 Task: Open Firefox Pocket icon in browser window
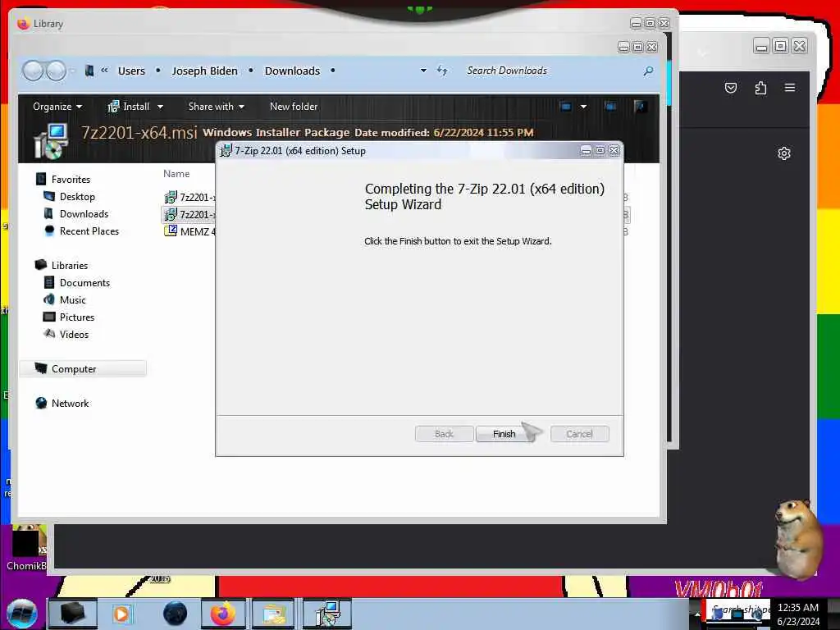click(x=731, y=88)
